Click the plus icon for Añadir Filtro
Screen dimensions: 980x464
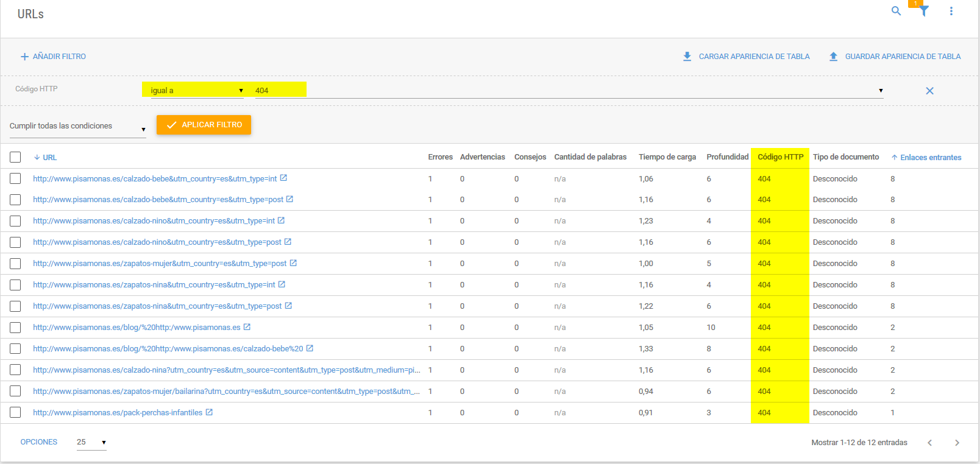pos(24,57)
